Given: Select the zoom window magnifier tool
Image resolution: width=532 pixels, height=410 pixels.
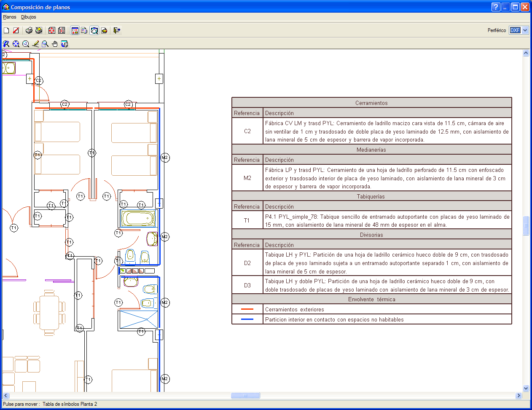Looking at the screenshot, I should click(x=45, y=44).
